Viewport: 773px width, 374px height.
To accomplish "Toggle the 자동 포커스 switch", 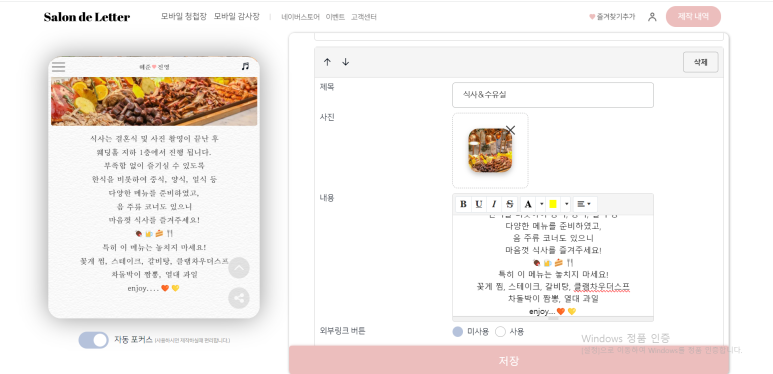I will click(93, 340).
